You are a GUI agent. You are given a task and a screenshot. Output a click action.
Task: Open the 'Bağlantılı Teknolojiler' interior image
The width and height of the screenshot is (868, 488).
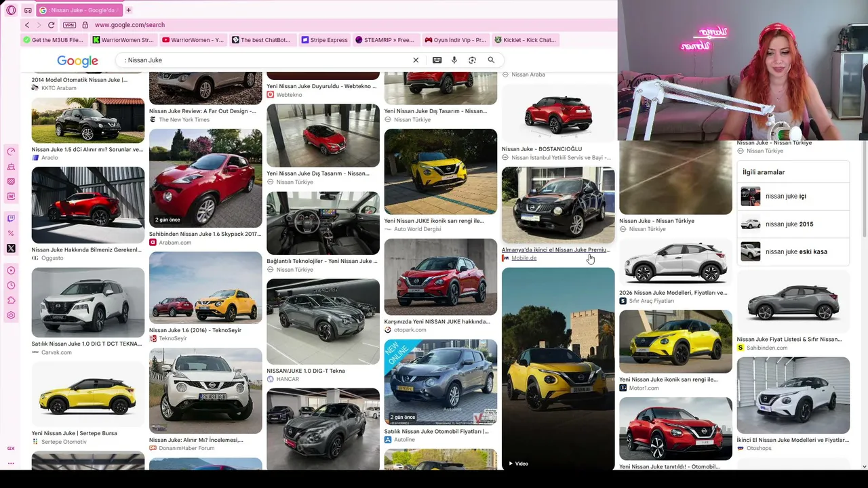click(x=323, y=223)
